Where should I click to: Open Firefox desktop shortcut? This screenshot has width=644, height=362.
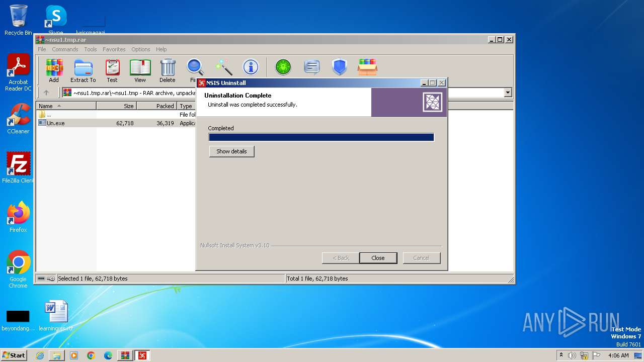click(18, 217)
